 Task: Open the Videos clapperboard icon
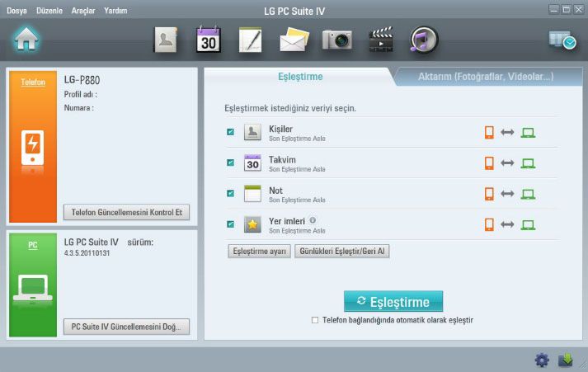click(380, 40)
